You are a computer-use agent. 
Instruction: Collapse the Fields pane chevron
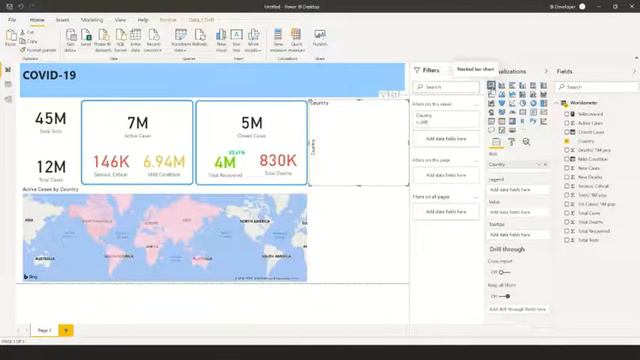634,71
